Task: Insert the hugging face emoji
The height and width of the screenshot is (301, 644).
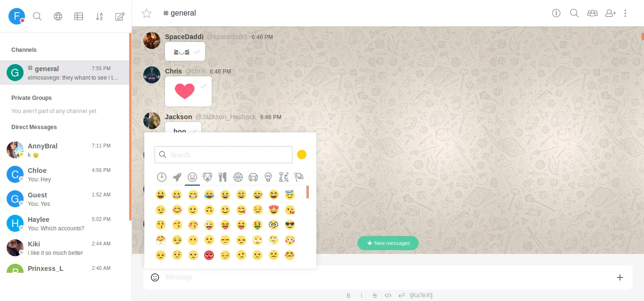Action: [x=161, y=240]
